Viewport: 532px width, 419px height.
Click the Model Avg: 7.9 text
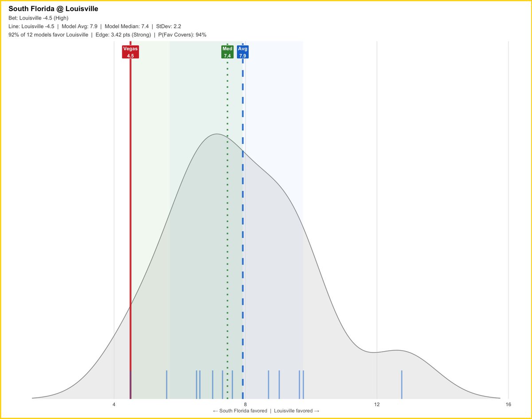point(79,27)
